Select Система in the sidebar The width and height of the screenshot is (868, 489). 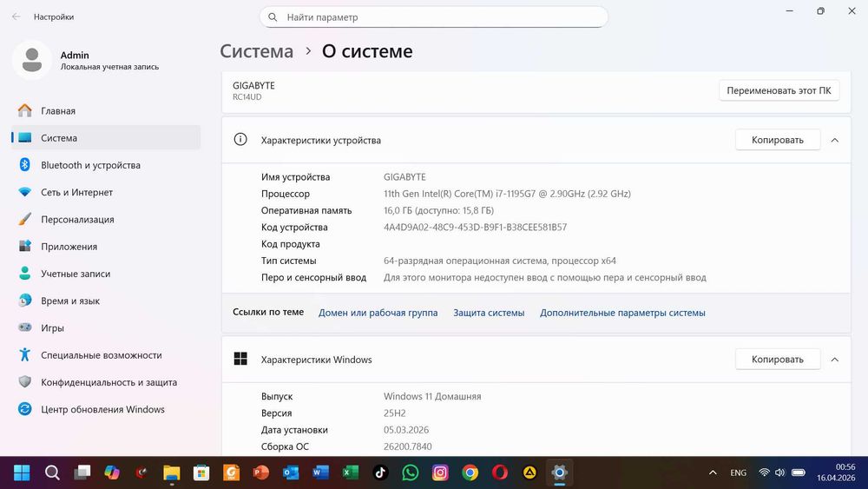(x=105, y=138)
